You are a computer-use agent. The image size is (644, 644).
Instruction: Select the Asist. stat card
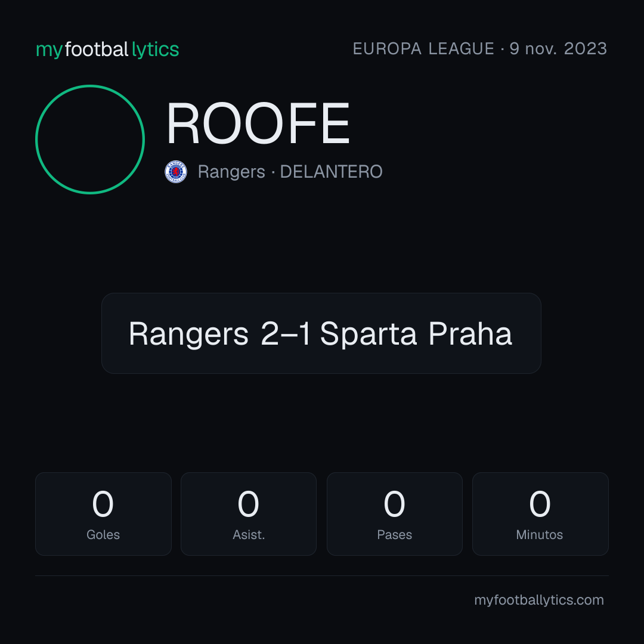(x=249, y=514)
